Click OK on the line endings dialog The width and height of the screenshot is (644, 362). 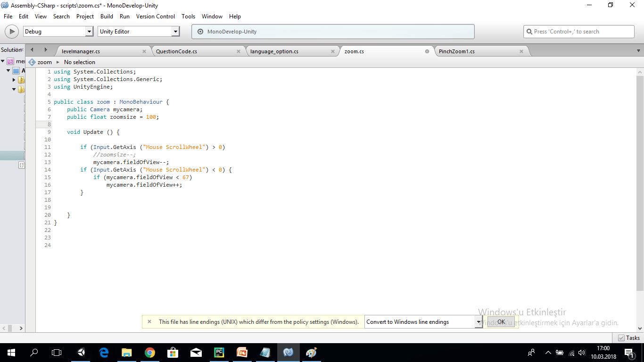(501, 321)
